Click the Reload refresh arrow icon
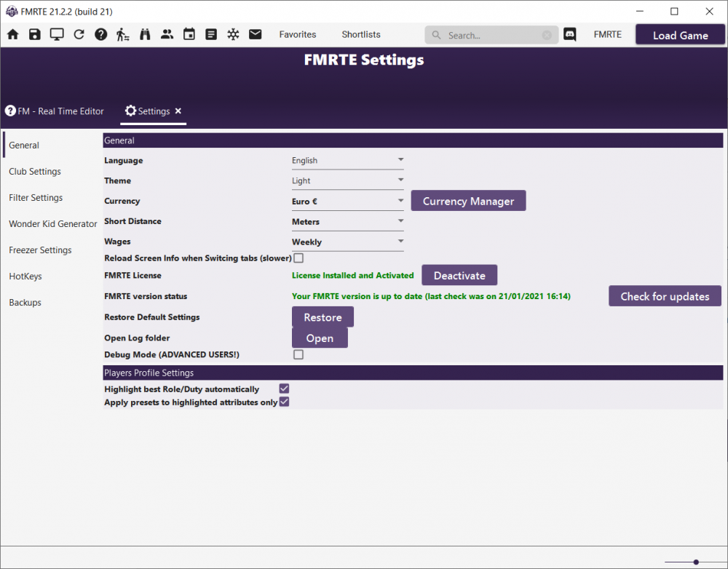The height and width of the screenshot is (569, 728). click(x=79, y=34)
